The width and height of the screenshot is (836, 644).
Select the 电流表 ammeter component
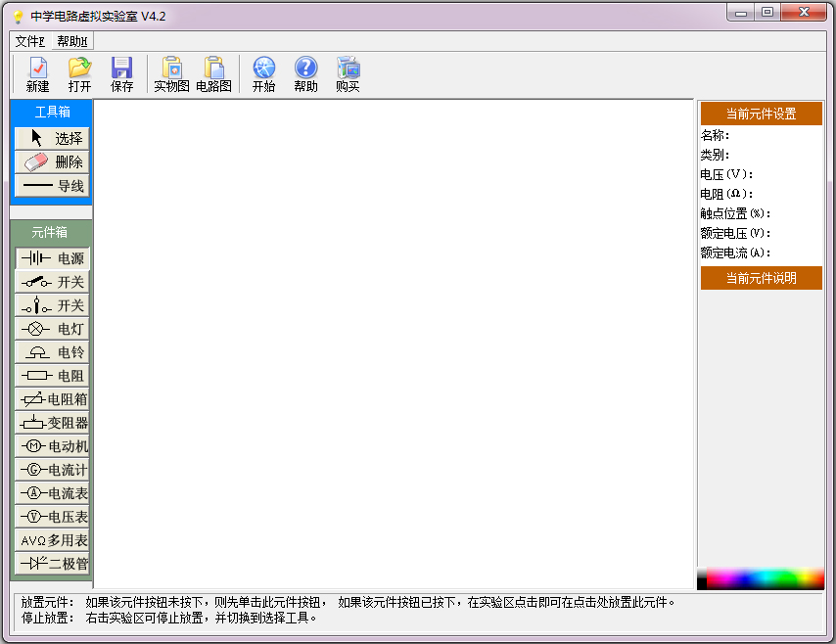[52, 493]
